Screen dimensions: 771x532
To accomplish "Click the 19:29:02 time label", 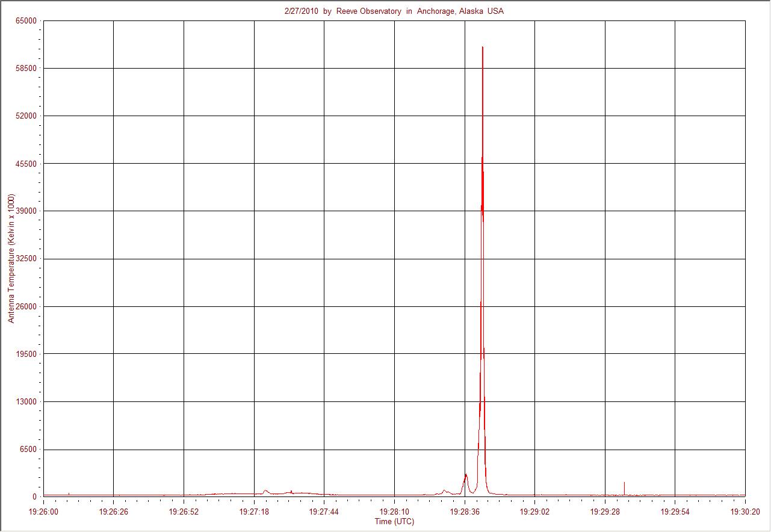I will [x=534, y=512].
